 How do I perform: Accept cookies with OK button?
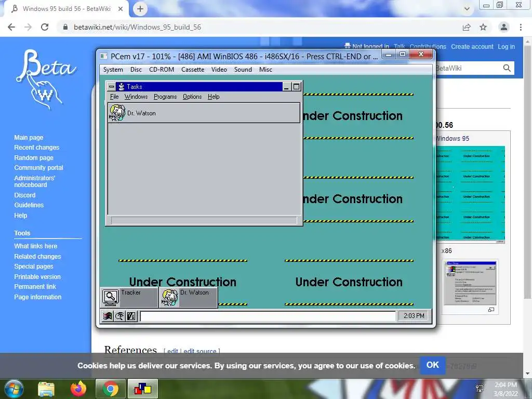point(433,365)
